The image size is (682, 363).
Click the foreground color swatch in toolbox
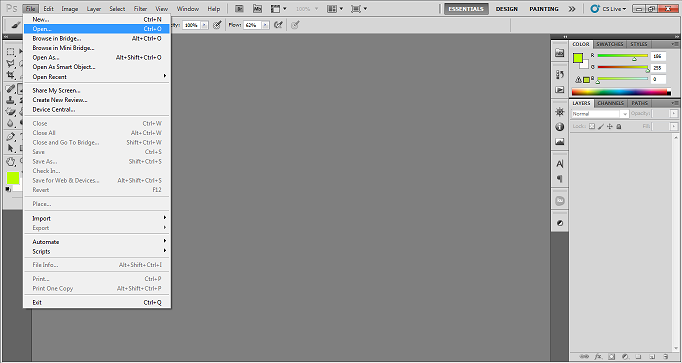tap(13, 178)
